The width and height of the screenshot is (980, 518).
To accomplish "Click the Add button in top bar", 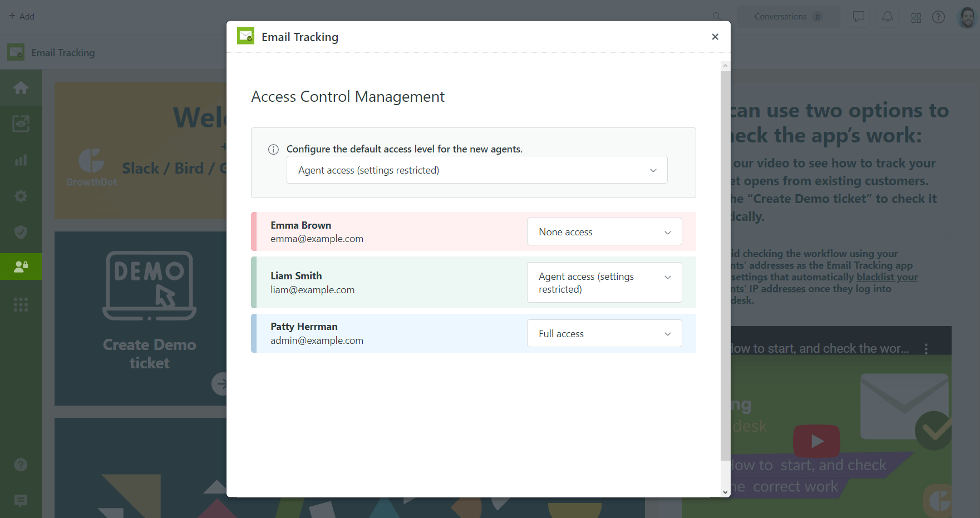I will point(22,16).
